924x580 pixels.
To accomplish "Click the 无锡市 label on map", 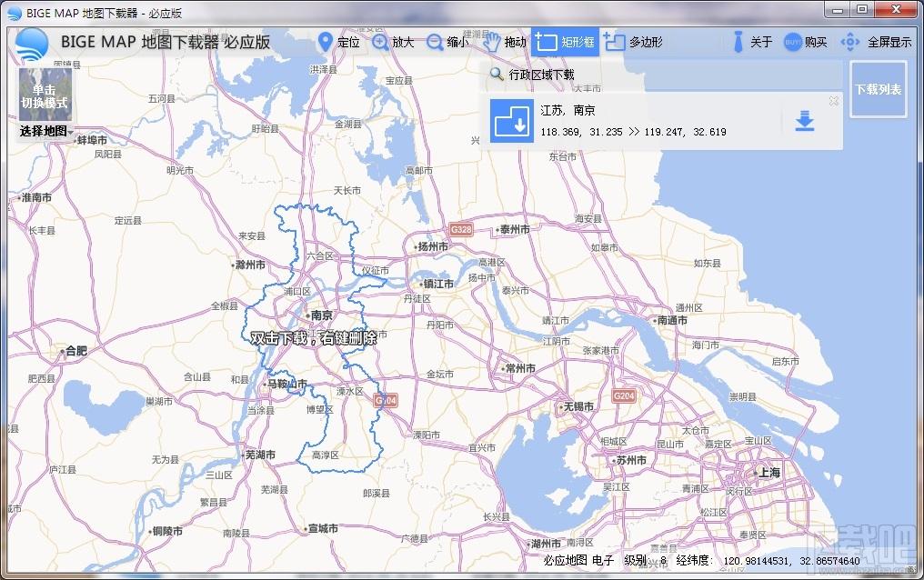I will 578,406.
